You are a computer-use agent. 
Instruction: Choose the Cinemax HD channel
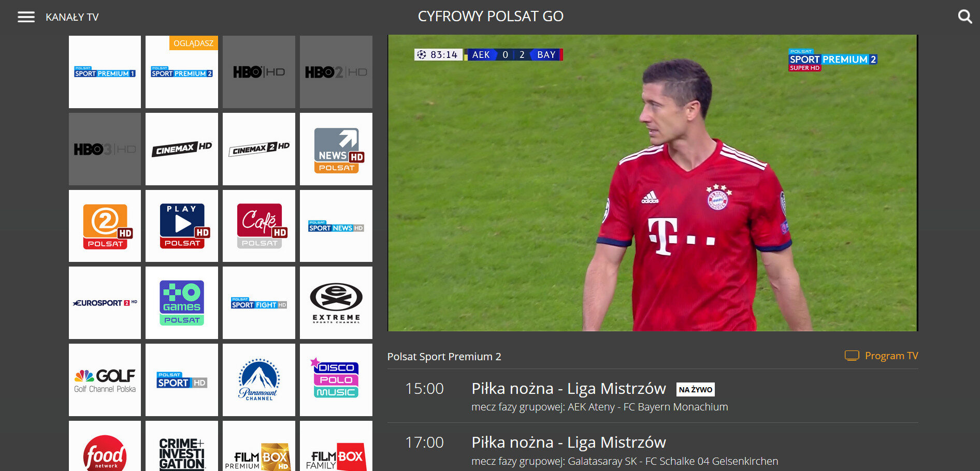182,149
